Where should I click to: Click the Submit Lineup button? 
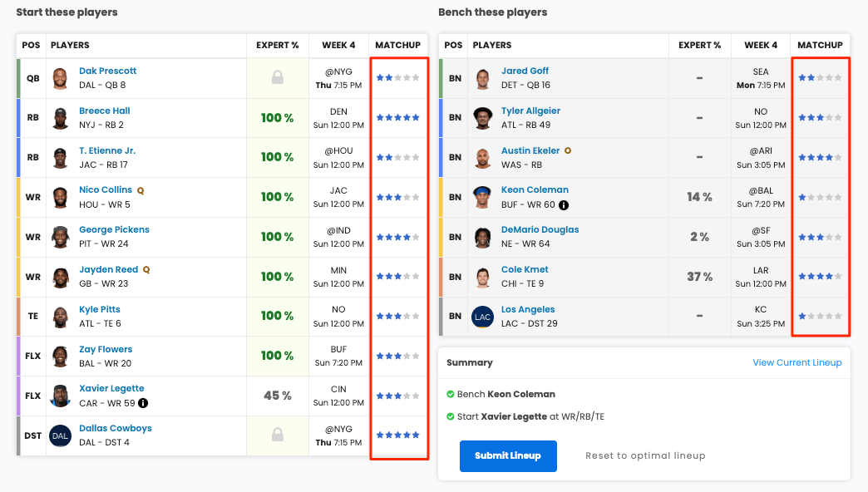[x=508, y=456]
